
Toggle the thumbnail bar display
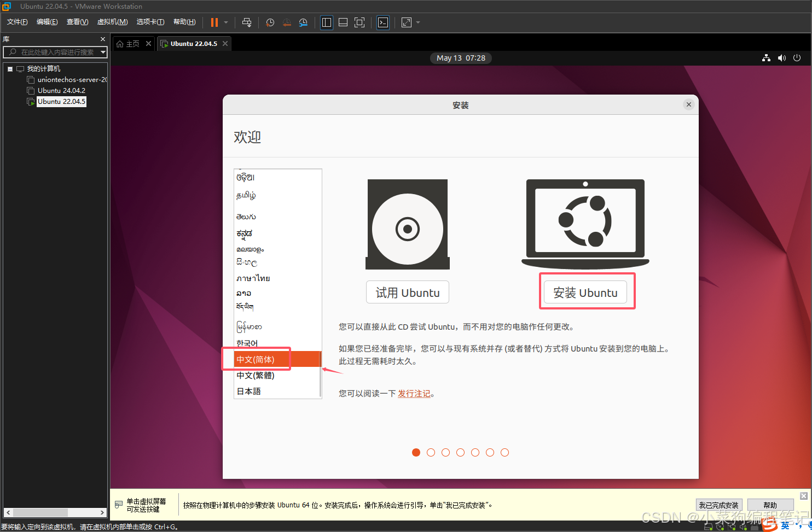[x=343, y=22]
